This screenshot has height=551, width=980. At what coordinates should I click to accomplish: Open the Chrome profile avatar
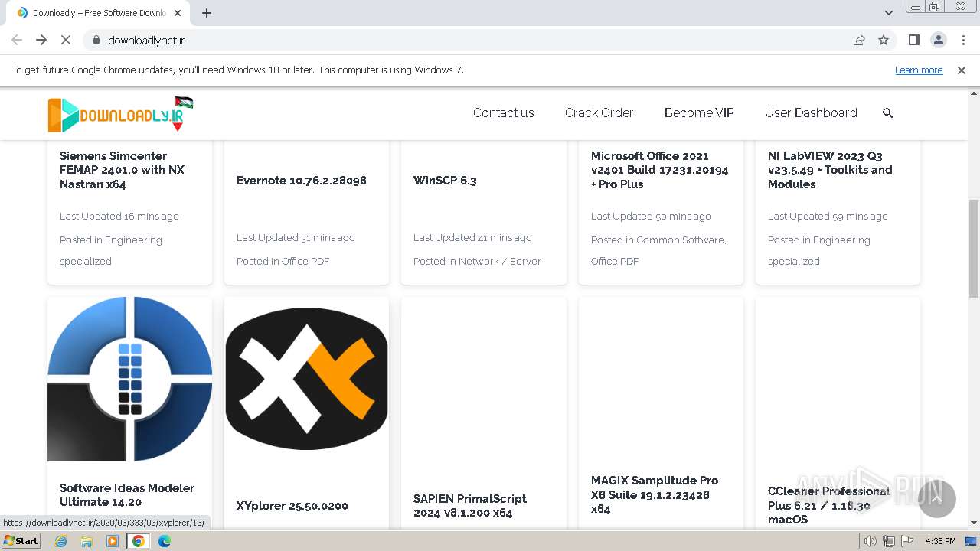point(939,40)
